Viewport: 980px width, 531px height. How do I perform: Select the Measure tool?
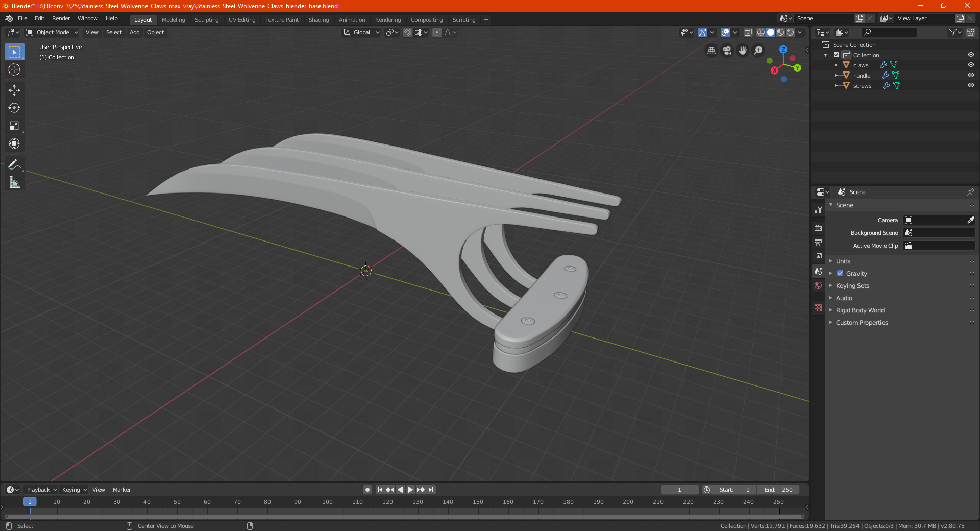click(14, 182)
